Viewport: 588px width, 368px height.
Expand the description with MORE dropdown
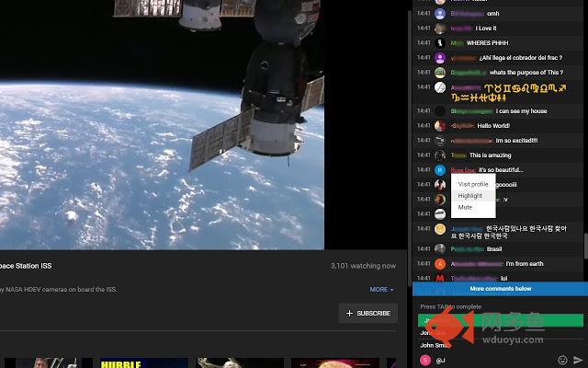pyautogui.click(x=381, y=290)
